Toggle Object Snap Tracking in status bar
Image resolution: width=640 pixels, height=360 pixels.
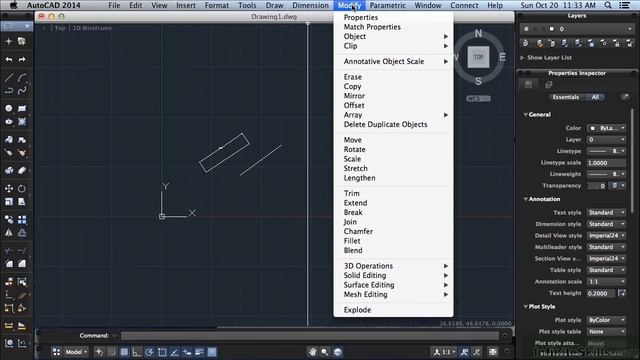174,352
